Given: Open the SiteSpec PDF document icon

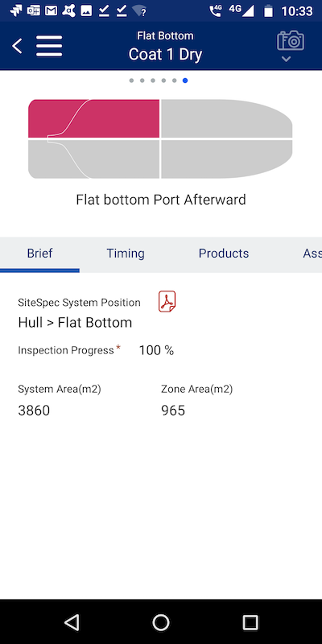Looking at the screenshot, I should (167, 301).
